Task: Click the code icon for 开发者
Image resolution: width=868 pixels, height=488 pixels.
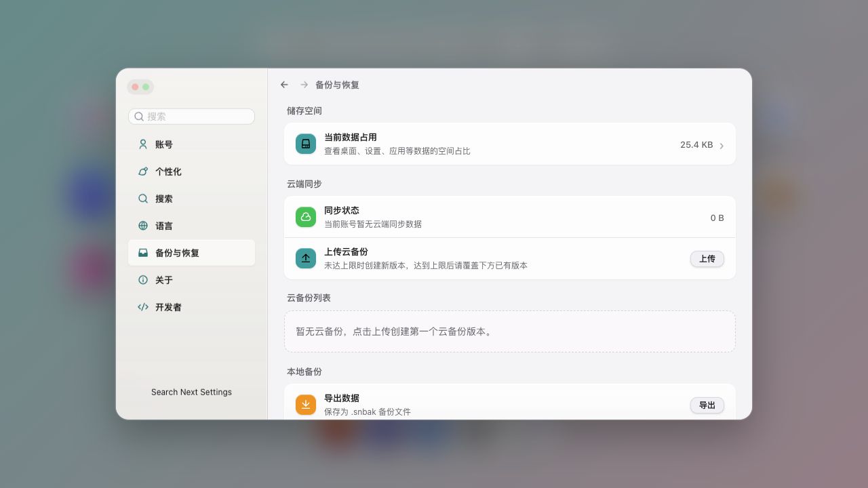Action: coord(143,307)
